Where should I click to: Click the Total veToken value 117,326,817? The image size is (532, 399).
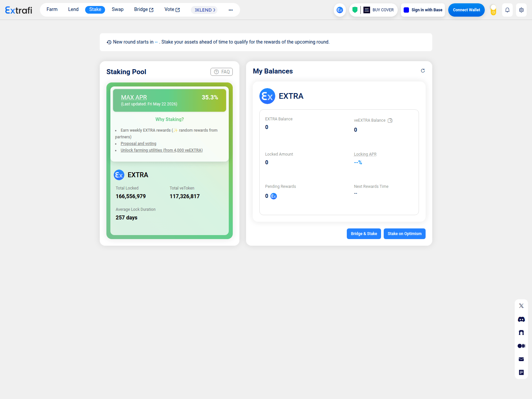(185, 196)
